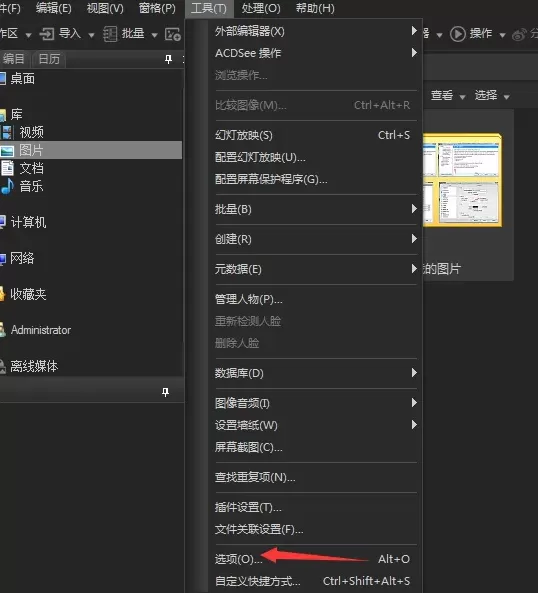
Task: Select 音乐 library folder
Action: [x=32, y=186]
